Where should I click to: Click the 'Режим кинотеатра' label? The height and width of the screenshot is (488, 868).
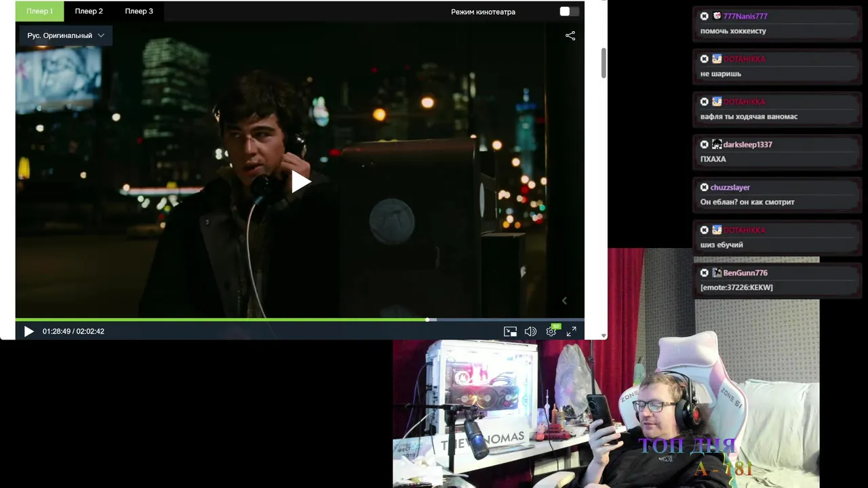coord(483,12)
